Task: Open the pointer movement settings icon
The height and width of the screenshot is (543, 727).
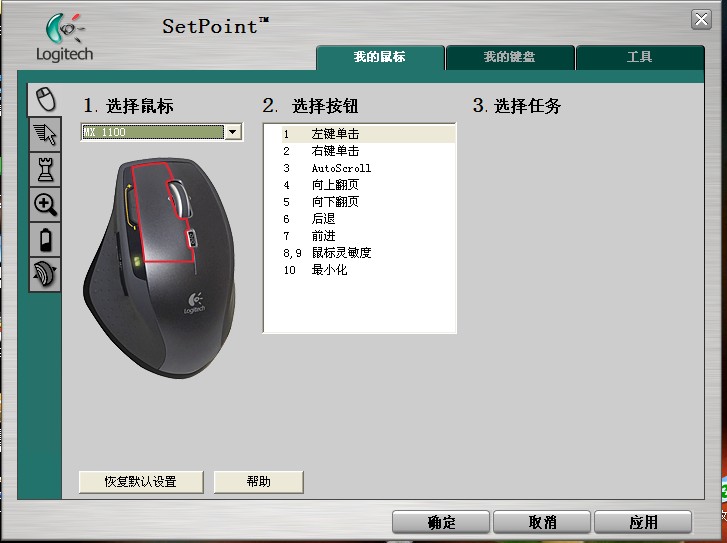Action: click(x=45, y=134)
